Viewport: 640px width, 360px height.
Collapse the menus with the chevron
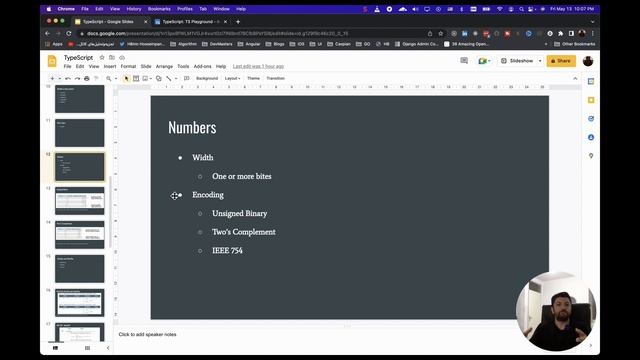tap(576, 78)
